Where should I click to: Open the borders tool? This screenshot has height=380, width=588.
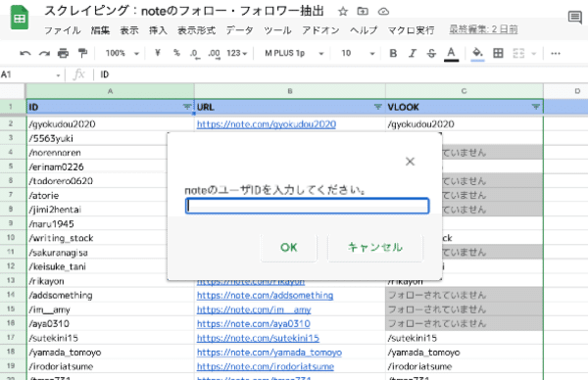pyautogui.click(x=498, y=53)
